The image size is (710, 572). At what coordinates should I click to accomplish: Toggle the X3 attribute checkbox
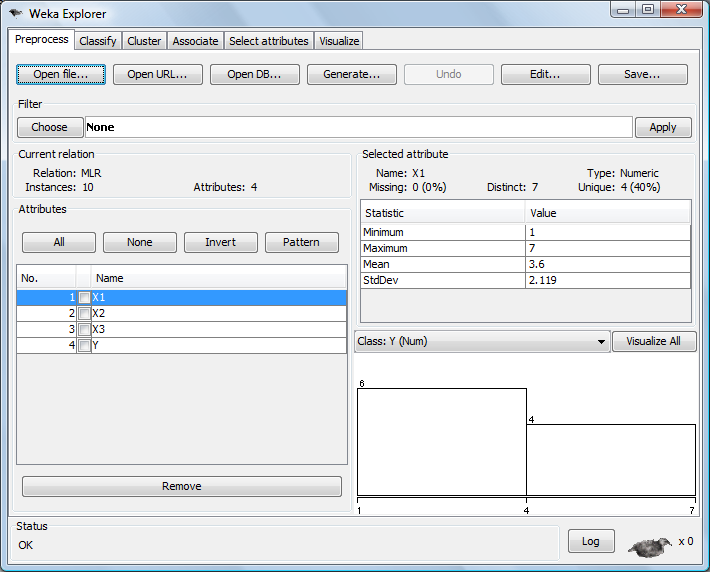(84, 329)
